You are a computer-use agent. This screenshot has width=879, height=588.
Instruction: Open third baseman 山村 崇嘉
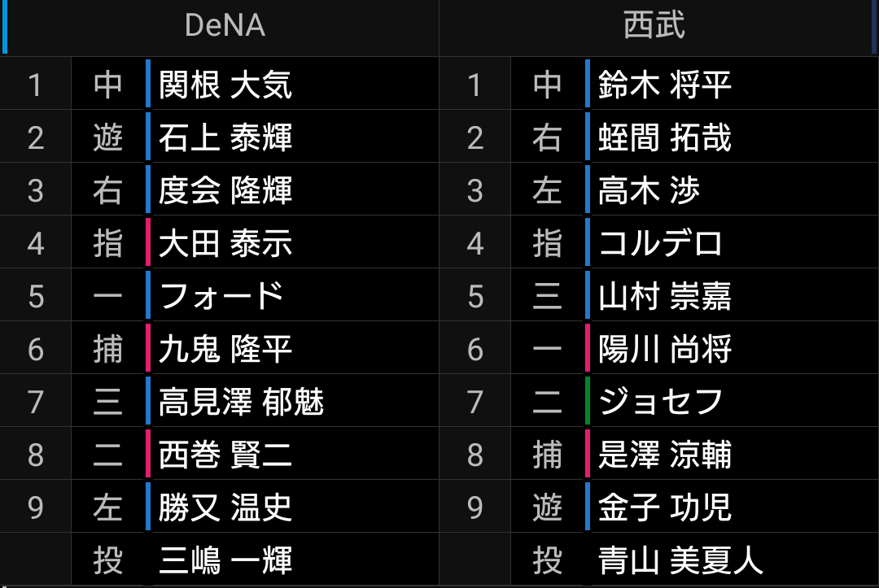tap(665, 296)
